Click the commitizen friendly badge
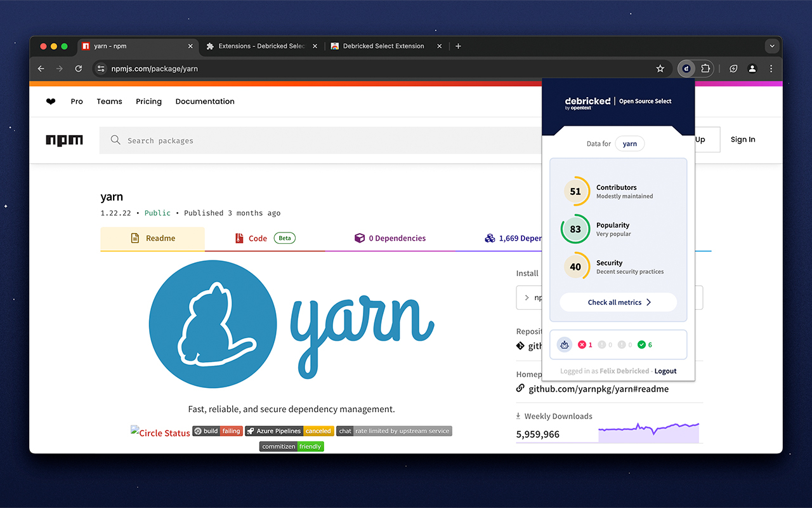 pos(292,446)
